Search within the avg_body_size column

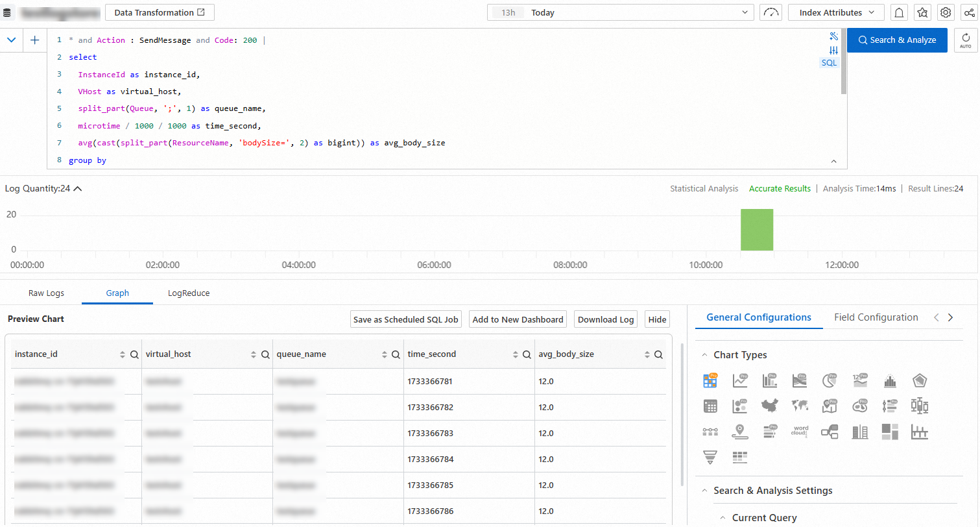click(x=658, y=355)
